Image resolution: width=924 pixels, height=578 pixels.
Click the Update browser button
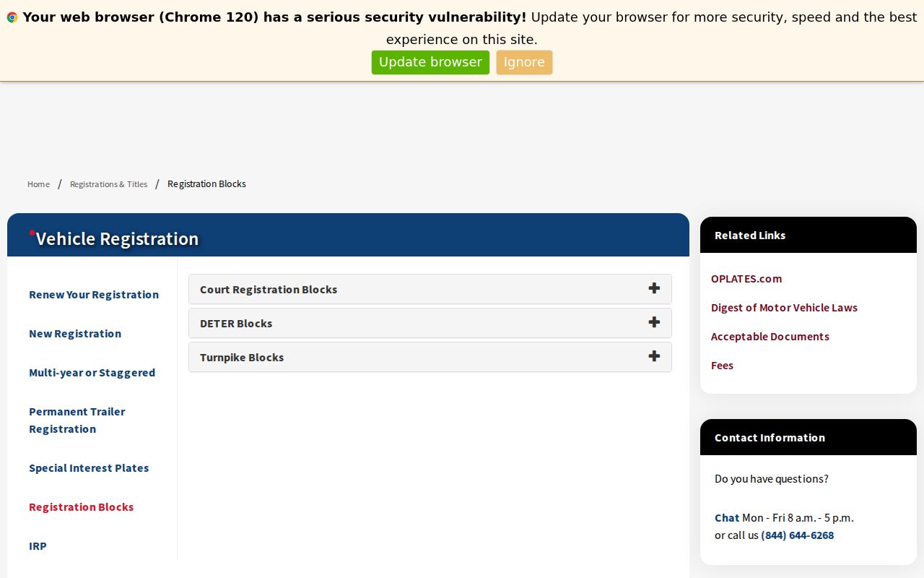pos(430,62)
